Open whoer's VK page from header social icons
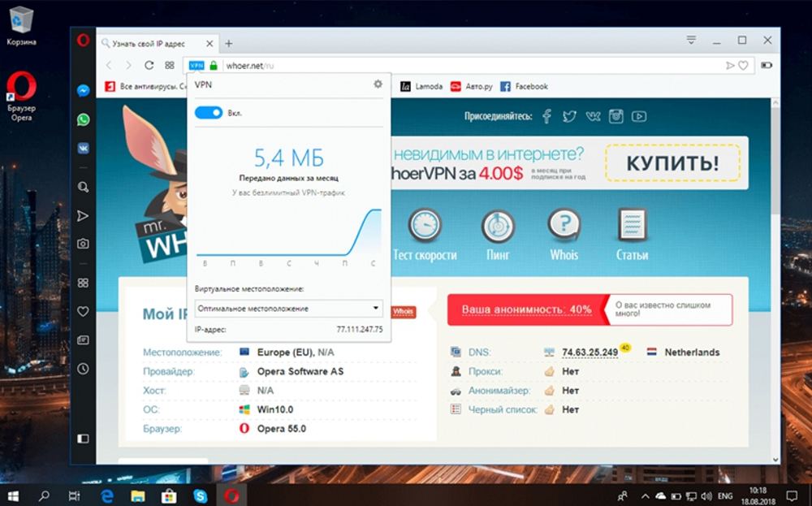Screen dimensions: 812x506 point(593,116)
